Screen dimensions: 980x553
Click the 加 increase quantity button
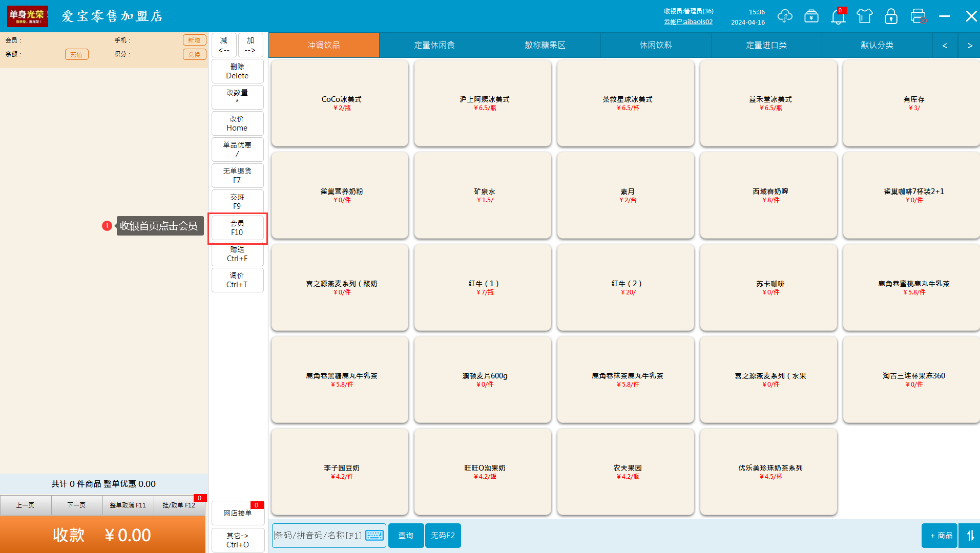(x=251, y=45)
